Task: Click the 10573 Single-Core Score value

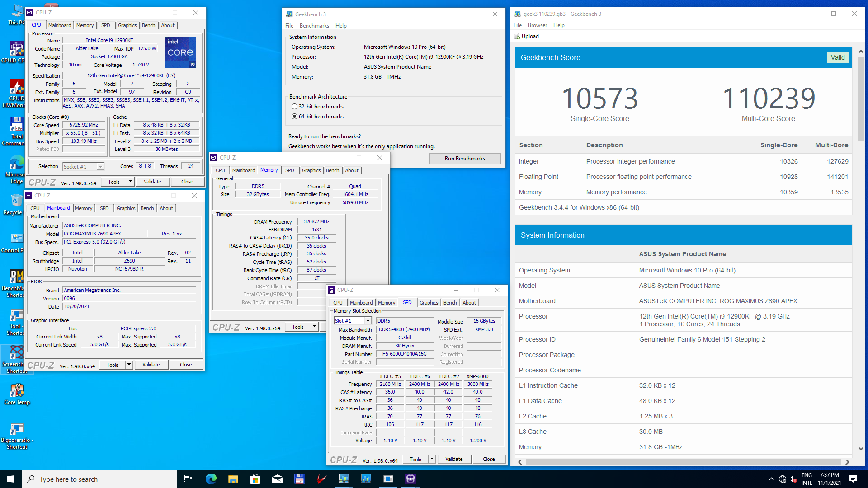Action: (599, 99)
